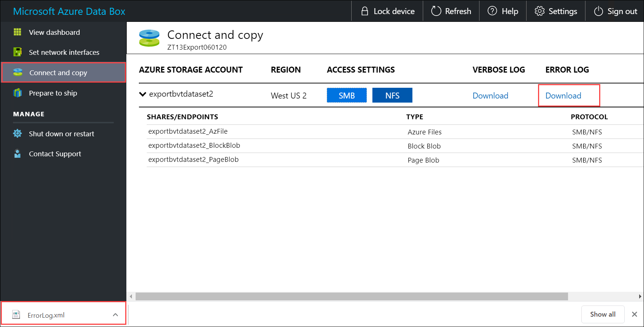Viewport: 644px width, 327px height.
Task: Click the NFS access settings button
Action: pyautogui.click(x=392, y=96)
